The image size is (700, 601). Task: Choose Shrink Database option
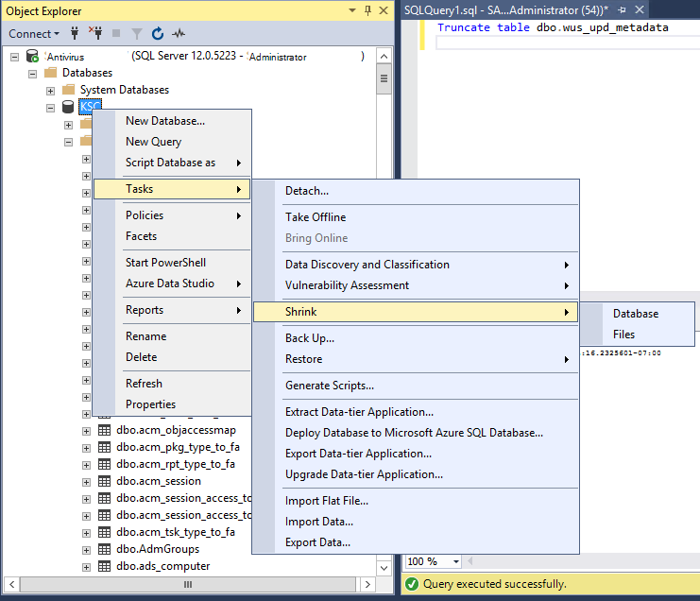coord(638,314)
